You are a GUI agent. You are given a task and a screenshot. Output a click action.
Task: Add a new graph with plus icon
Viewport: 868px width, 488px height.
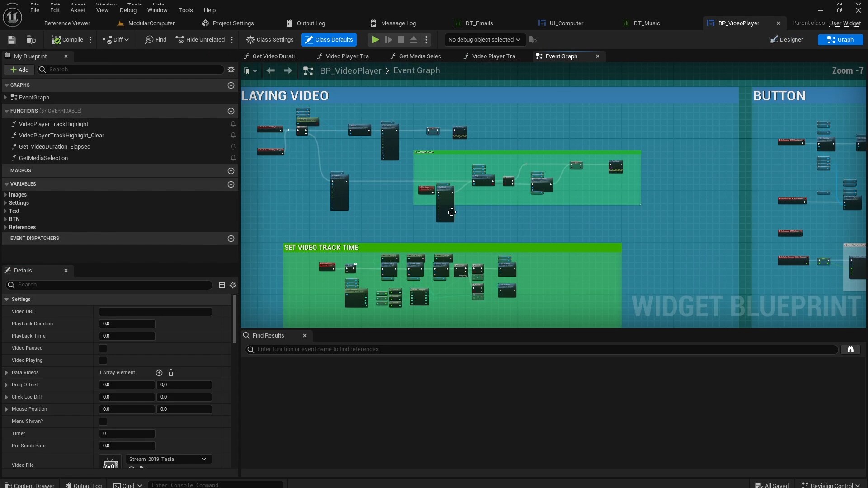pos(231,85)
